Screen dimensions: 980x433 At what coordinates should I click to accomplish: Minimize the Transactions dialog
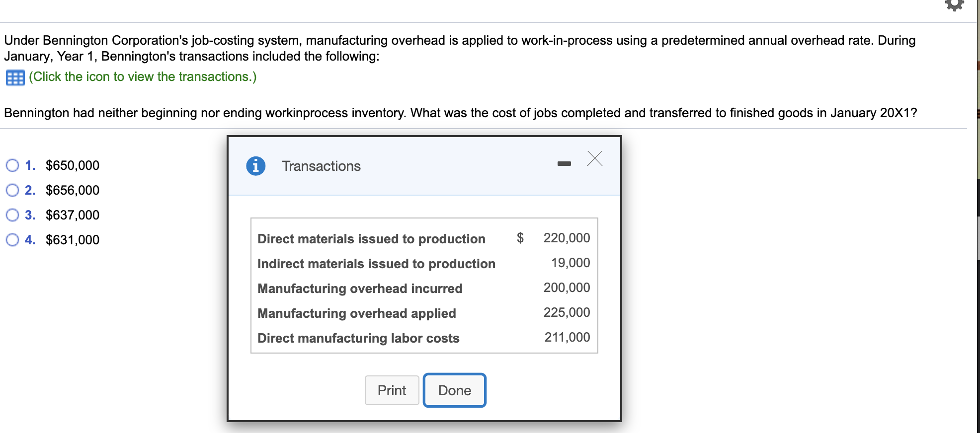[564, 163]
